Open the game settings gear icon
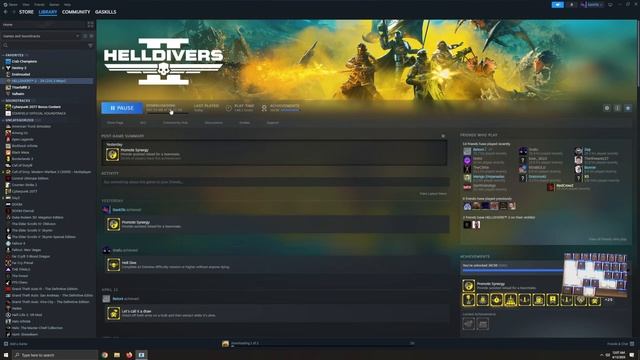The width and height of the screenshot is (640, 360). pos(607,108)
